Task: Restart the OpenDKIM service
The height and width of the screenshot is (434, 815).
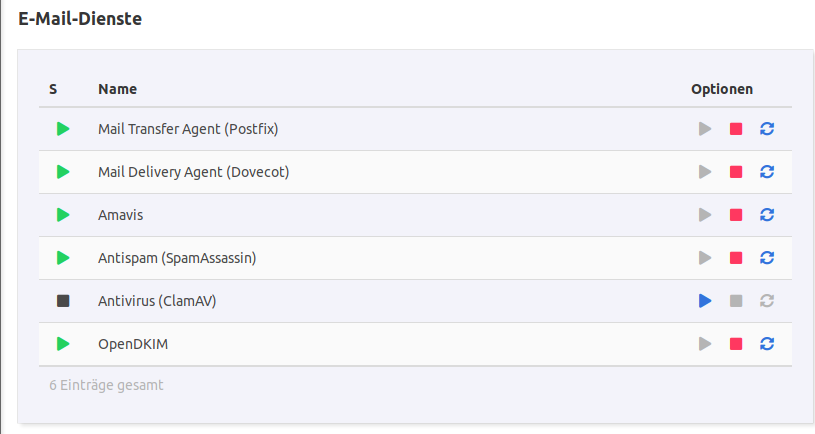Action: (767, 344)
